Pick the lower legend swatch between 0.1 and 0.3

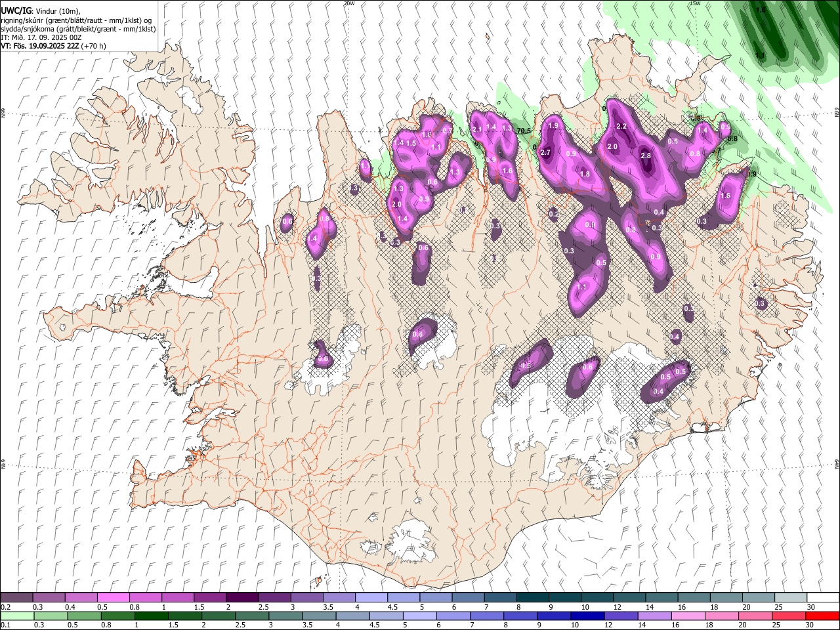(x=17, y=616)
